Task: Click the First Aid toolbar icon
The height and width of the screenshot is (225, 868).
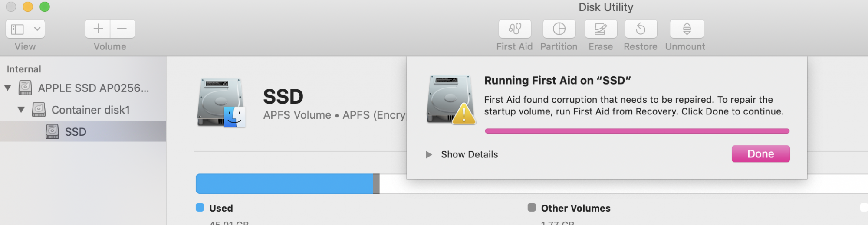Action: click(515, 29)
